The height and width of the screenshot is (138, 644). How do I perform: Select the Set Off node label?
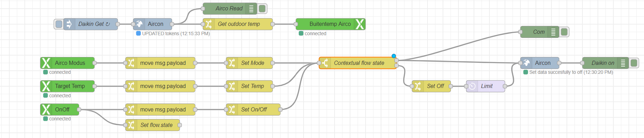[435, 86]
